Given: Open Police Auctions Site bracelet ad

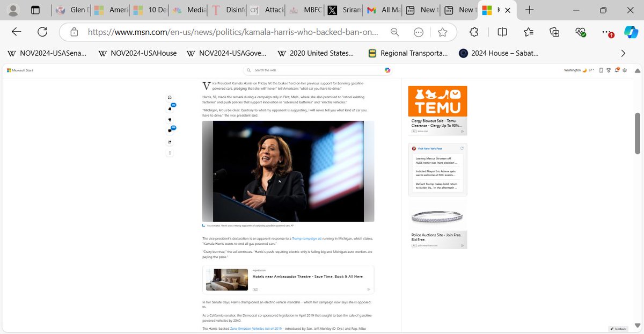Looking at the screenshot, I should (437, 225).
